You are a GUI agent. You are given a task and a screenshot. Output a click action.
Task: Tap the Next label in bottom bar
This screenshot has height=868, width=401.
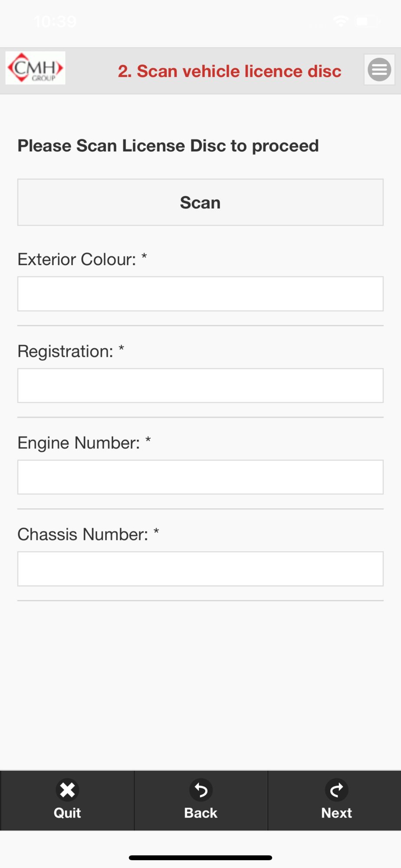336,813
